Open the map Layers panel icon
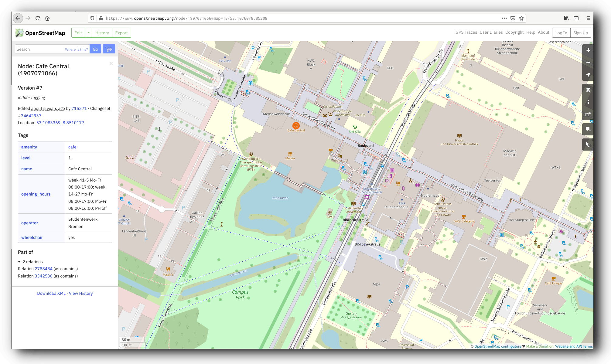The image size is (611, 364). (x=588, y=90)
